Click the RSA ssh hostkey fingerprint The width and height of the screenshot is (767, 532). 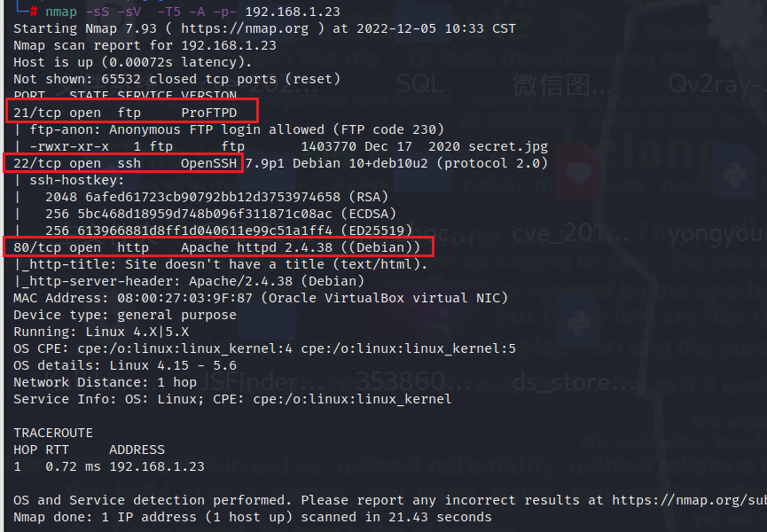(x=213, y=197)
